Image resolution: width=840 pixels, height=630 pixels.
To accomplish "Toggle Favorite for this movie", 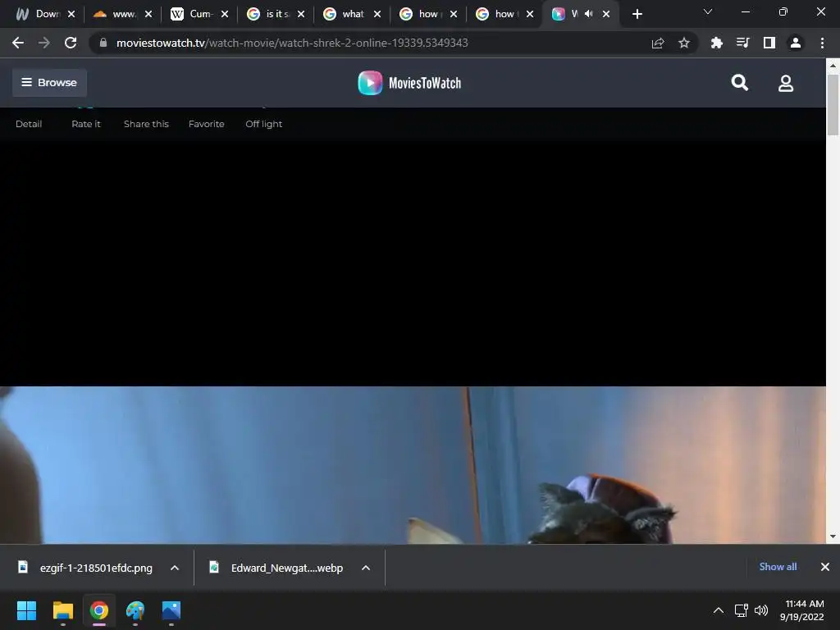I will click(x=206, y=124).
